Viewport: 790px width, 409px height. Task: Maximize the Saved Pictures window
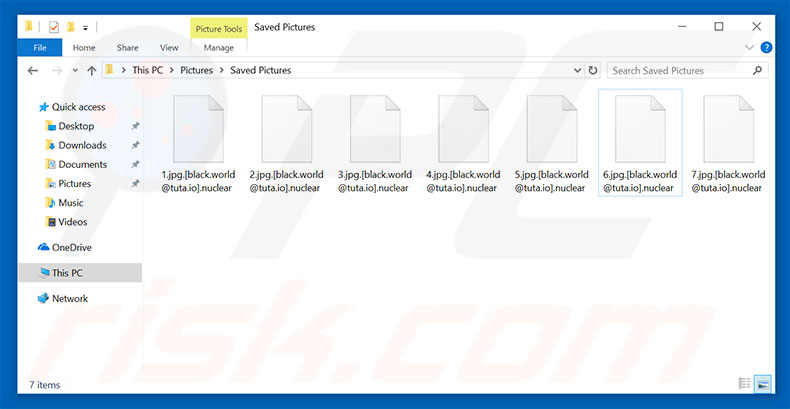(719, 27)
